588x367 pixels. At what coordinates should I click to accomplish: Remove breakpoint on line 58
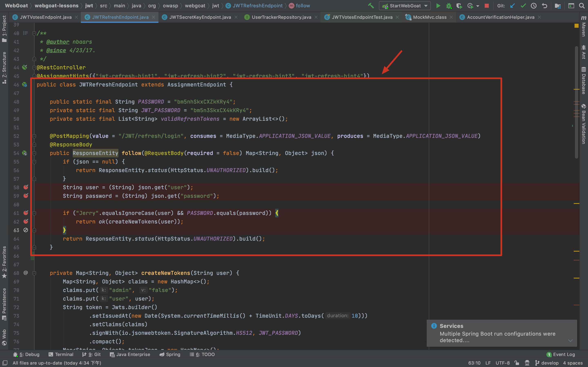click(x=26, y=187)
